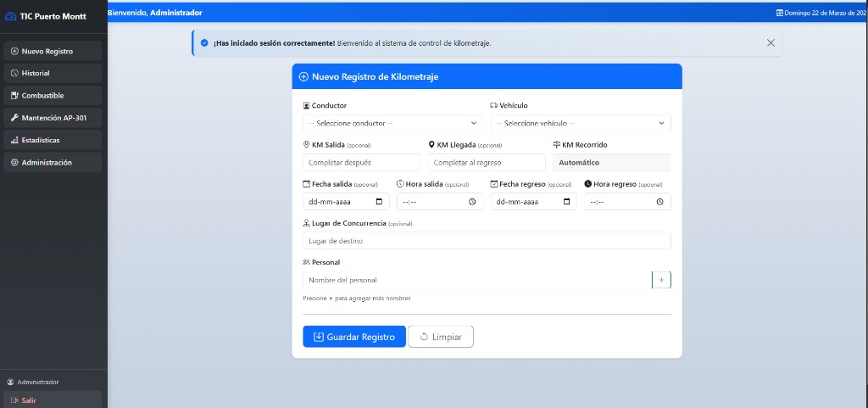Open Historial in the sidebar
The height and width of the screenshot is (408, 868).
pyautogui.click(x=53, y=73)
